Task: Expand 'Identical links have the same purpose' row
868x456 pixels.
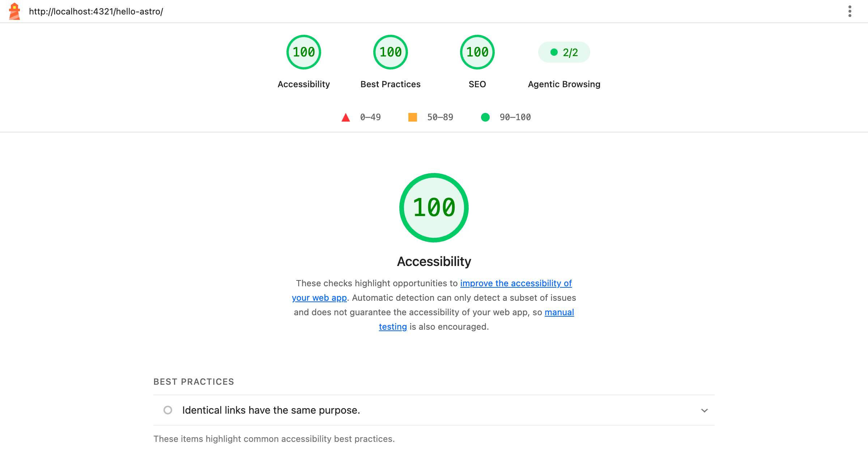Action: (x=434, y=410)
